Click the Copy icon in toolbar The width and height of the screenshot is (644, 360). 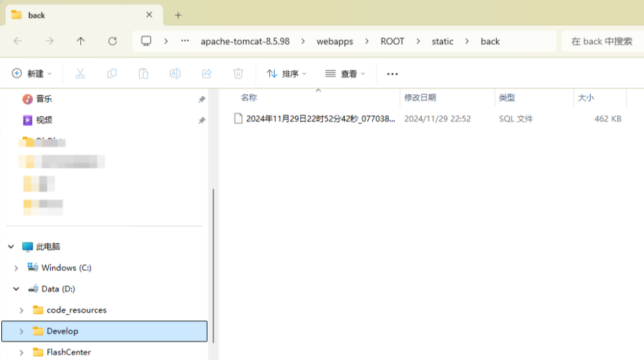tap(112, 74)
